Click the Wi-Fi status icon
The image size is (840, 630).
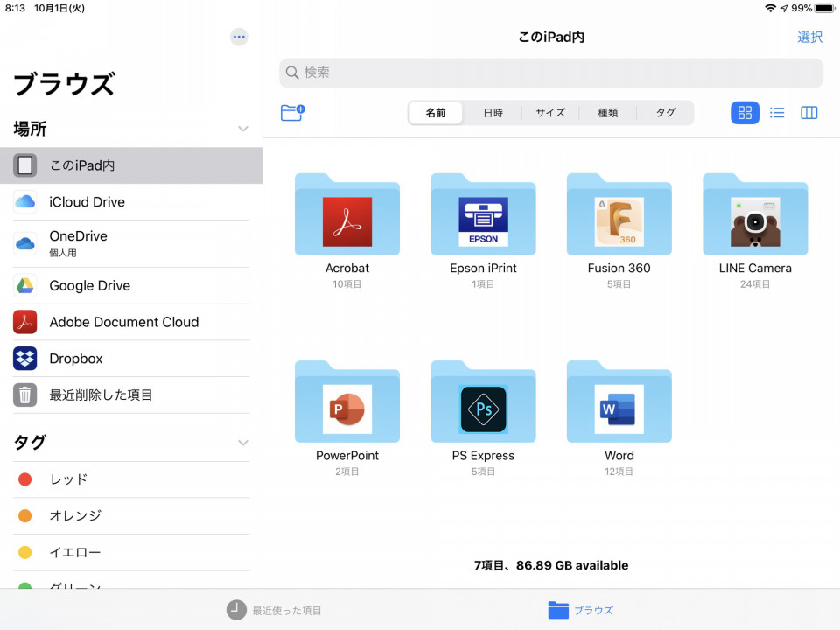point(770,8)
